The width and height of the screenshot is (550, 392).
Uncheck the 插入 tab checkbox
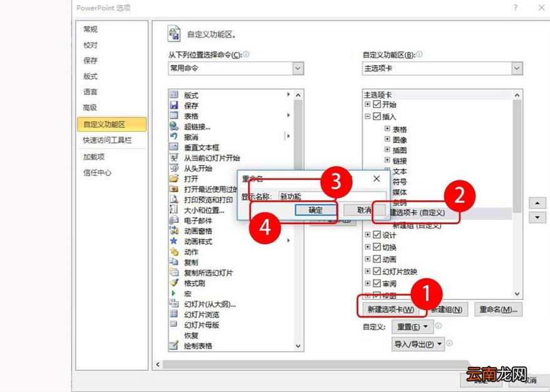coord(376,116)
